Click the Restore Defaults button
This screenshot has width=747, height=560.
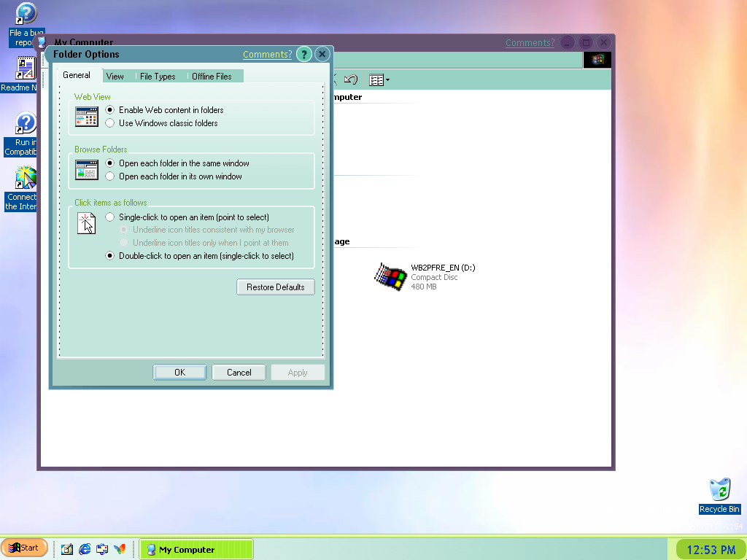pos(275,287)
